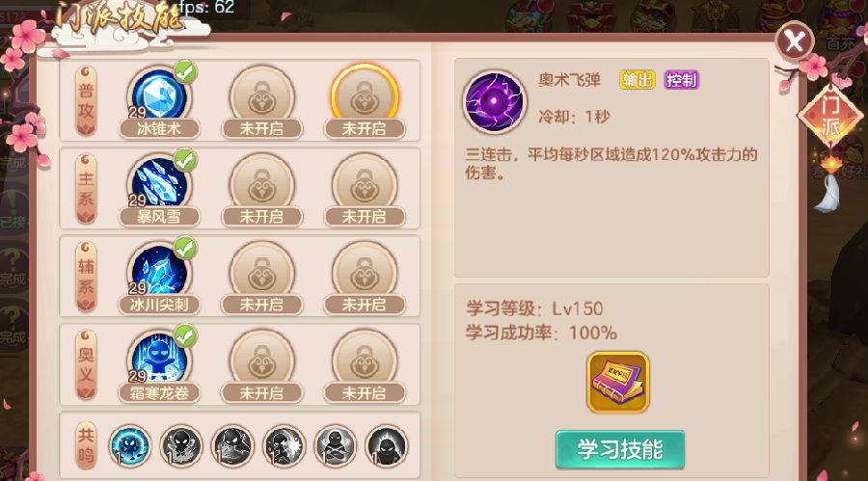Select the 冰川尖刺 glacier spike skill icon
The height and width of the screenshot is (481, 868).
click(x=159, y=273)
